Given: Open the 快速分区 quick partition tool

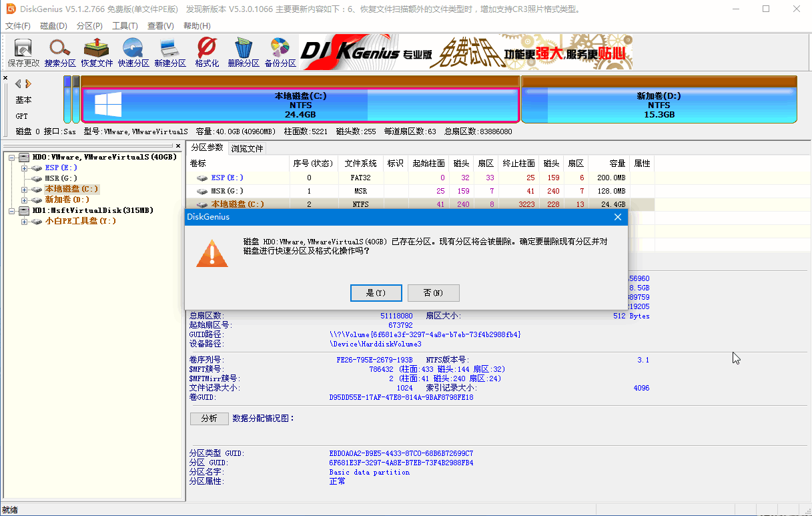Looking at the screenshot, I should click(133, 52).
